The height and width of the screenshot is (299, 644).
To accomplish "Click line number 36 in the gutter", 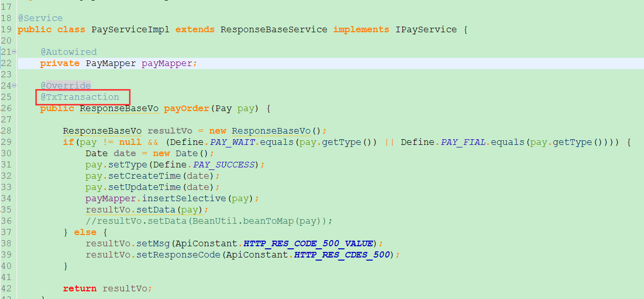I will coord(6,221).
